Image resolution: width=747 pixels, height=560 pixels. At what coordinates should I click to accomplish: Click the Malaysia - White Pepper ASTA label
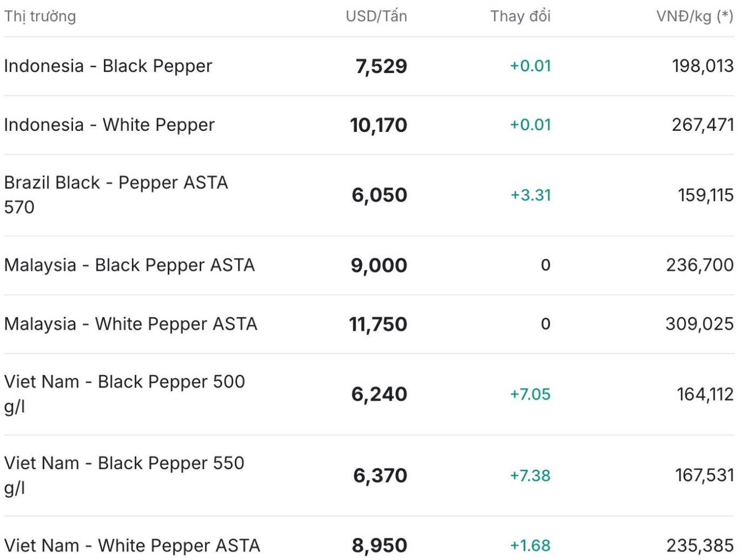pyautogui.click(x=130, y=324)
